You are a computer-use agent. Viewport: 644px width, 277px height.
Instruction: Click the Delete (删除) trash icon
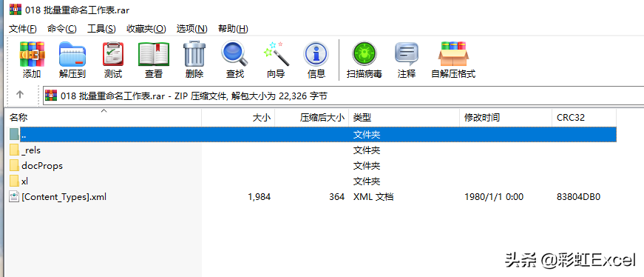pyautogui.click(x=194, y=54)
